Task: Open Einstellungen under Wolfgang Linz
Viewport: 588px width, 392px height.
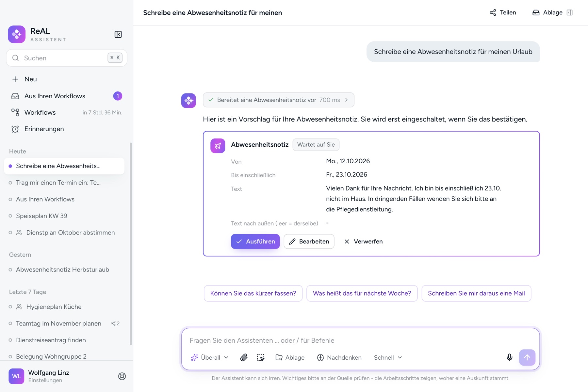Action: (x=45, y=380)
